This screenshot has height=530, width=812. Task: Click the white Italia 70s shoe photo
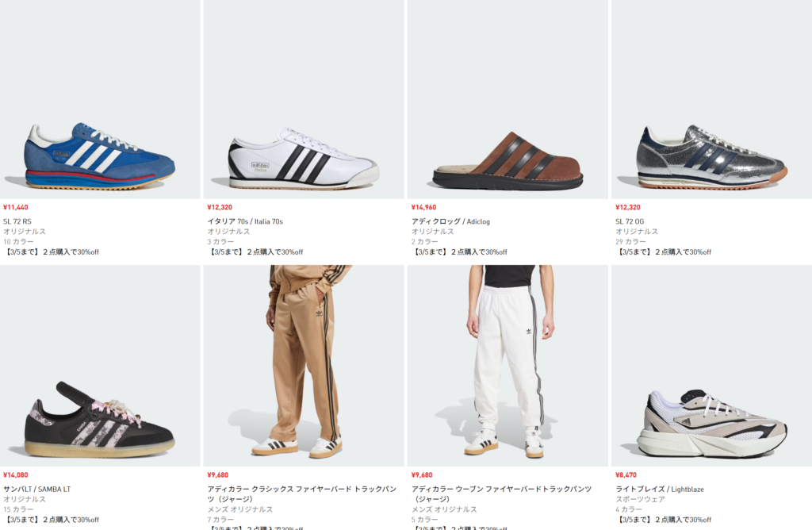pos(304,159)
